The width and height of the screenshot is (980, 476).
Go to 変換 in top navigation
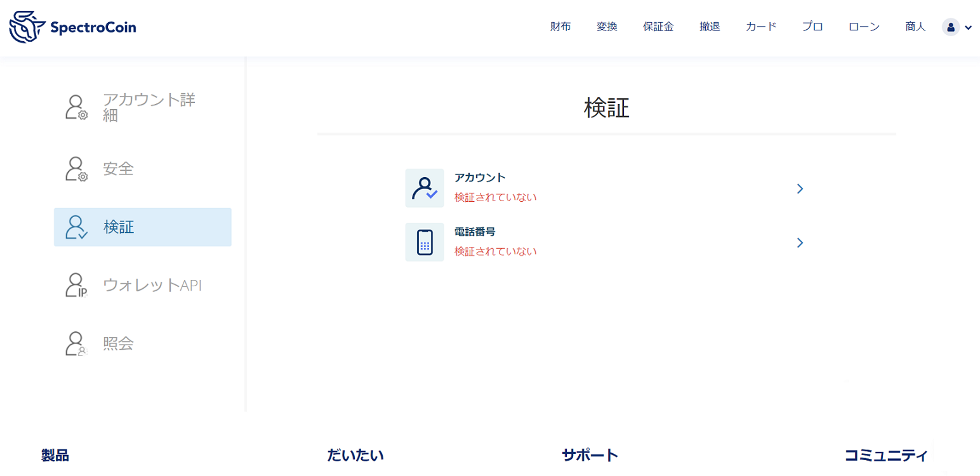point(607,27)
